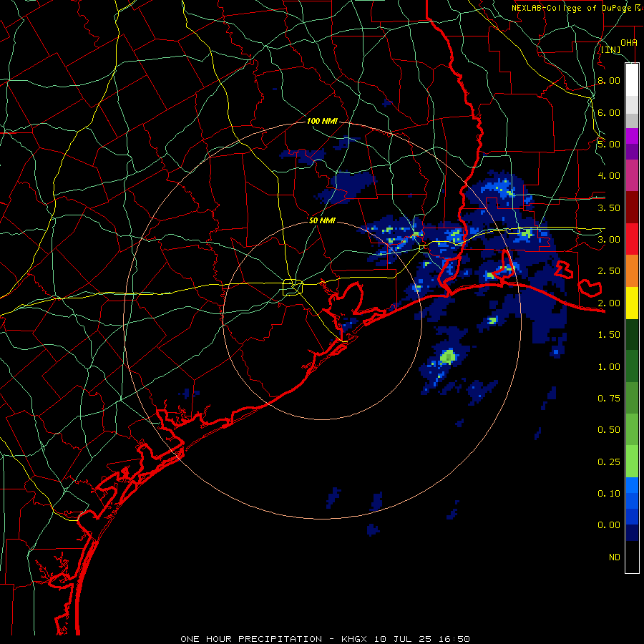Click the bright red swatch beside 3.00
The height and width of the screenshot is (644, 644).
[632, 239]
